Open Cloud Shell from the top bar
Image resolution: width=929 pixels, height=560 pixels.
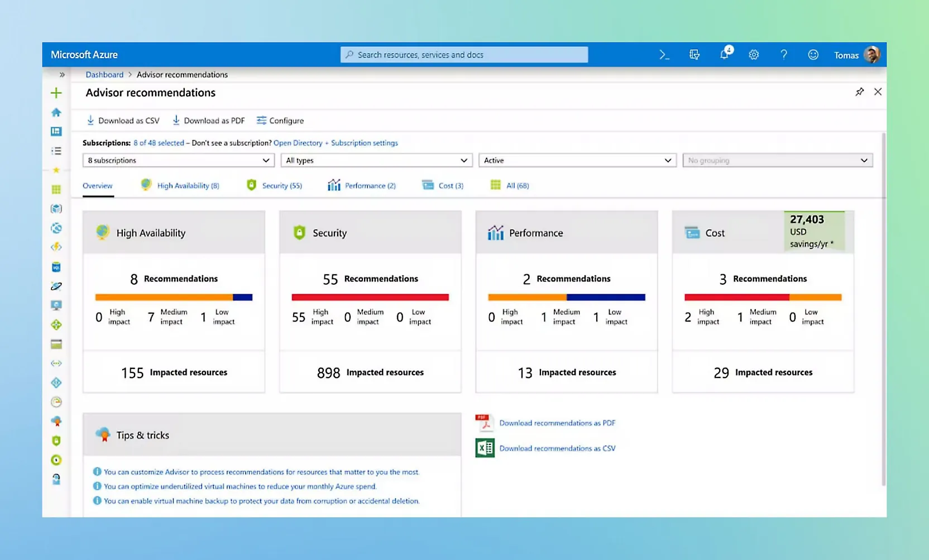(x=664, y=55)
